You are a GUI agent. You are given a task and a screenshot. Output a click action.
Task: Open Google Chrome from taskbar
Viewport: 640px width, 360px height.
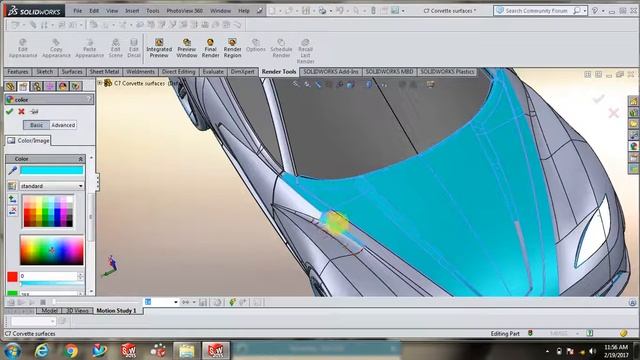pyautogui.click(x=71, y=350)
